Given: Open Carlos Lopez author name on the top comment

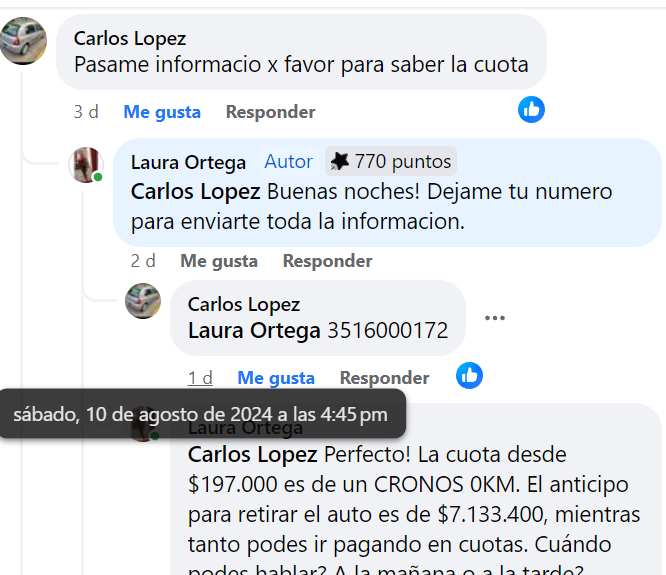Looking at the screenshot, I should point(130,39).
